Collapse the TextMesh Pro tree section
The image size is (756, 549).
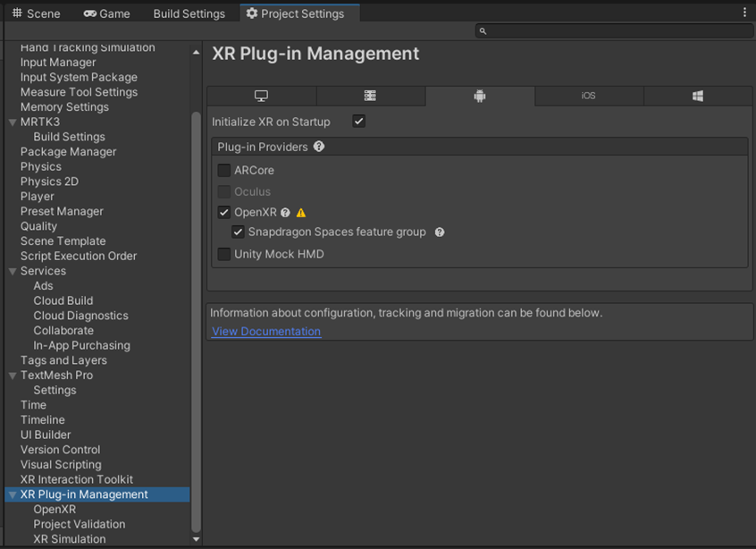click(13, 376)
